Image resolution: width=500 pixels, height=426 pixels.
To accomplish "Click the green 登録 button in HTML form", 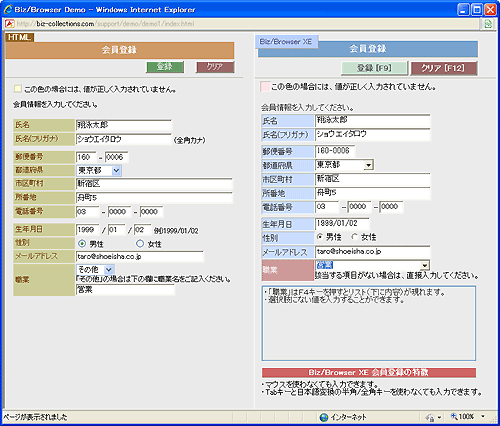I will pyautogui.click(x=165, y=67).
